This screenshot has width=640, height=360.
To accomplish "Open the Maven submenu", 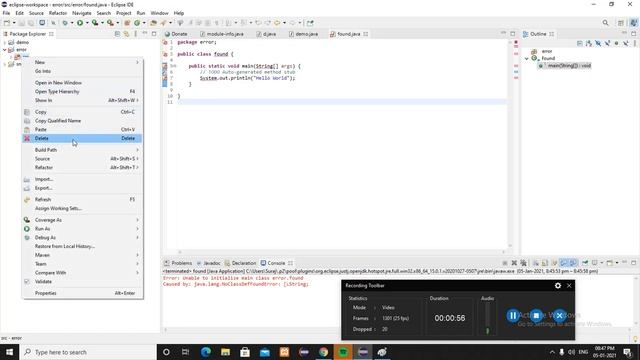I will pyautogui.click(x=82, y=255).
